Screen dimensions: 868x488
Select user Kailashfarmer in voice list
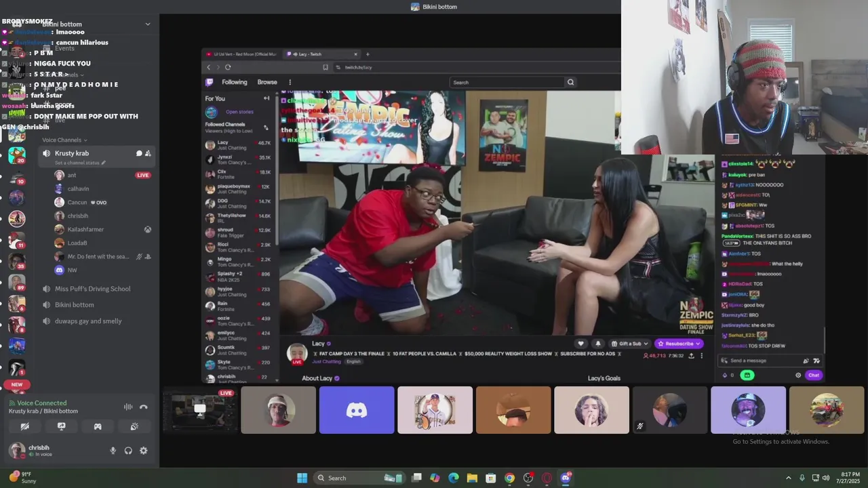click(x=85, y=229)
